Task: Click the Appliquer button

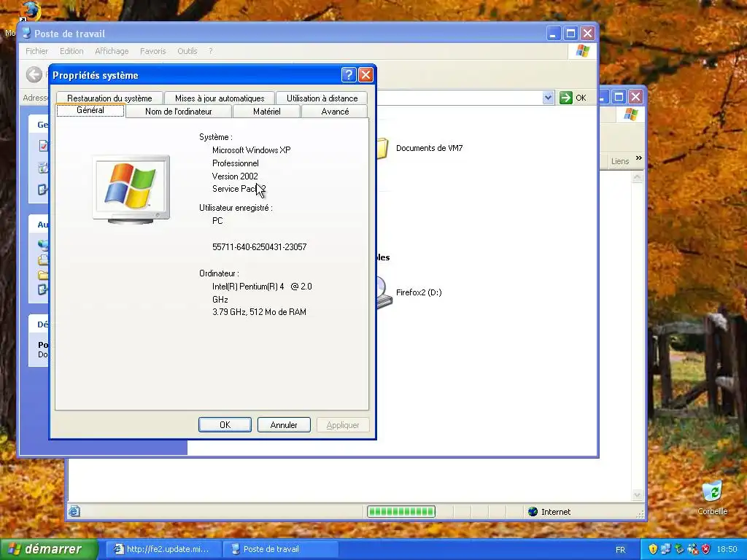Action: click(x=343, y=425)
